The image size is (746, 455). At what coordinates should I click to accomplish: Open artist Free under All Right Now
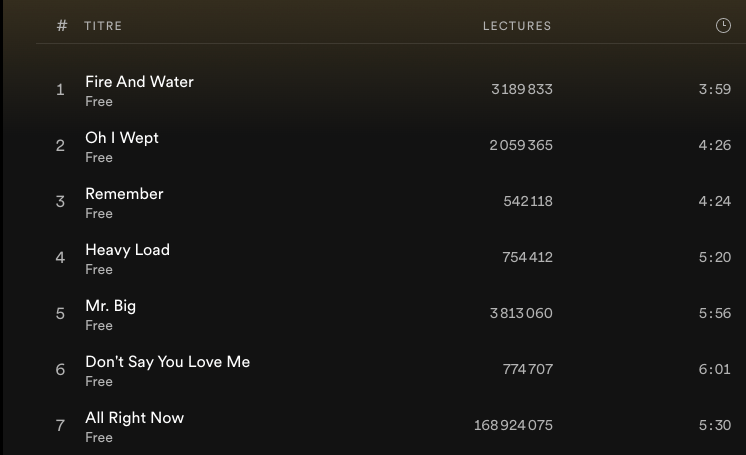coord(99,438)
